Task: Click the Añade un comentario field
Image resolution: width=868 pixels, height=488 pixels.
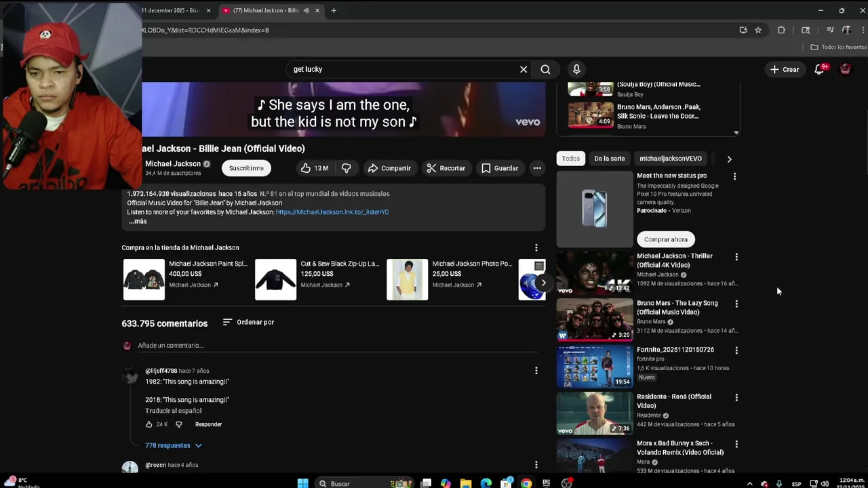Action: click(338, 346)
